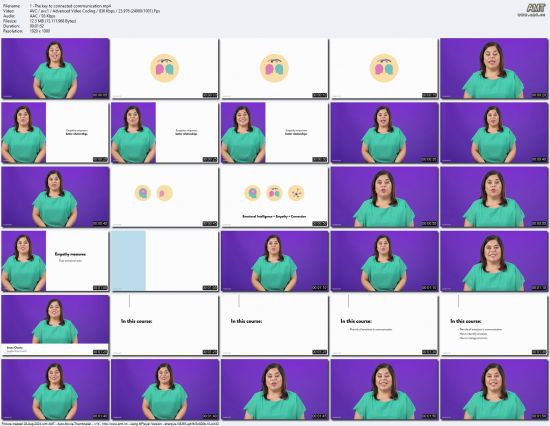Click the 'Audio' label in the header
The height and width of the screenshot is (426, 550).
[x=8, y=16]
